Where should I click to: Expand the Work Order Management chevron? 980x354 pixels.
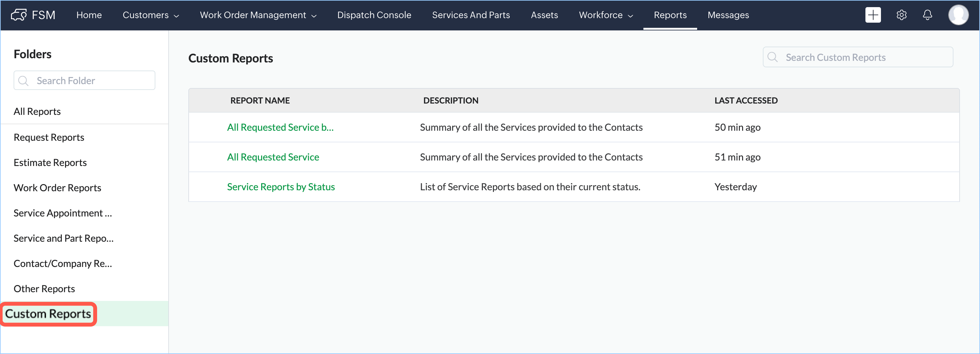pos(314,16)
